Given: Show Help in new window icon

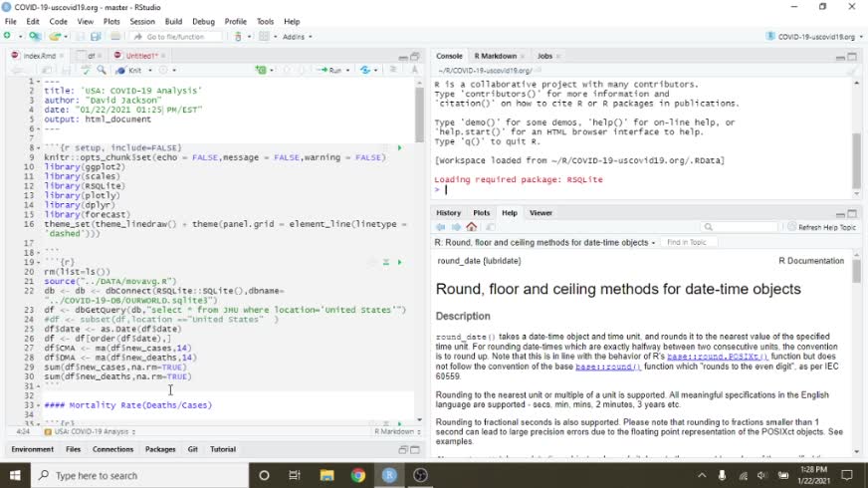Looking at the screenshot, I should tap(491, 227).
